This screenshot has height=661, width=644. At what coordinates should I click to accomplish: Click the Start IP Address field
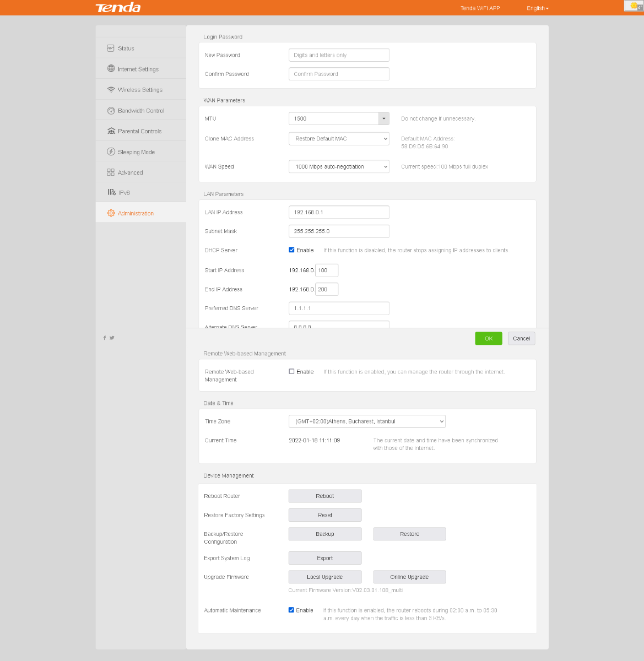pyautogui.click(x=327, y=270)
